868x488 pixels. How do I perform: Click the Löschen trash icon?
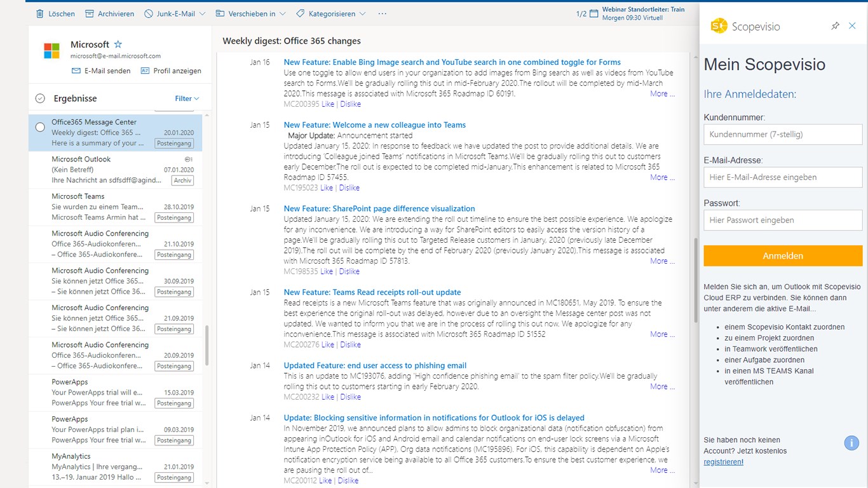tap(40, 13)
